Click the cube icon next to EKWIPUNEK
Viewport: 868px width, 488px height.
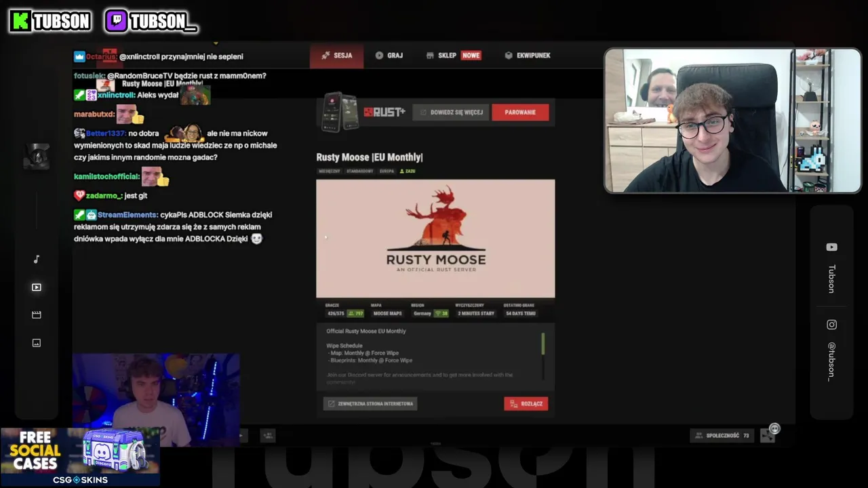point(509,56)
